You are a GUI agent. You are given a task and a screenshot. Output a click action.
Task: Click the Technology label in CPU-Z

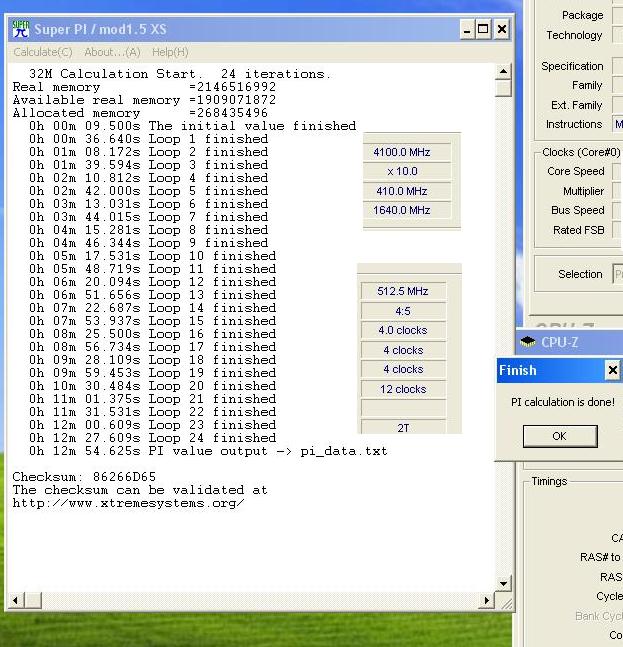coord(574,35)
